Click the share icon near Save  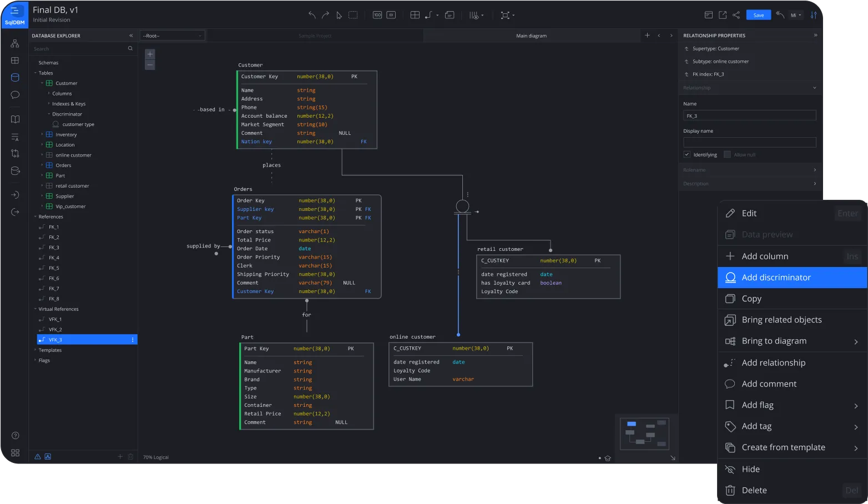click(x=736, y=15)
